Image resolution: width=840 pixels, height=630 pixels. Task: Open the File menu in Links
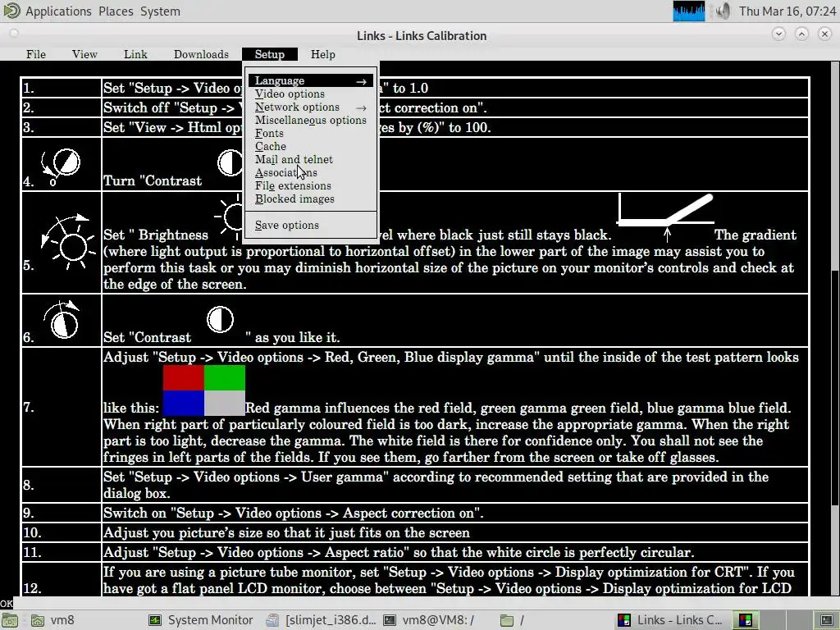(36, 54)
